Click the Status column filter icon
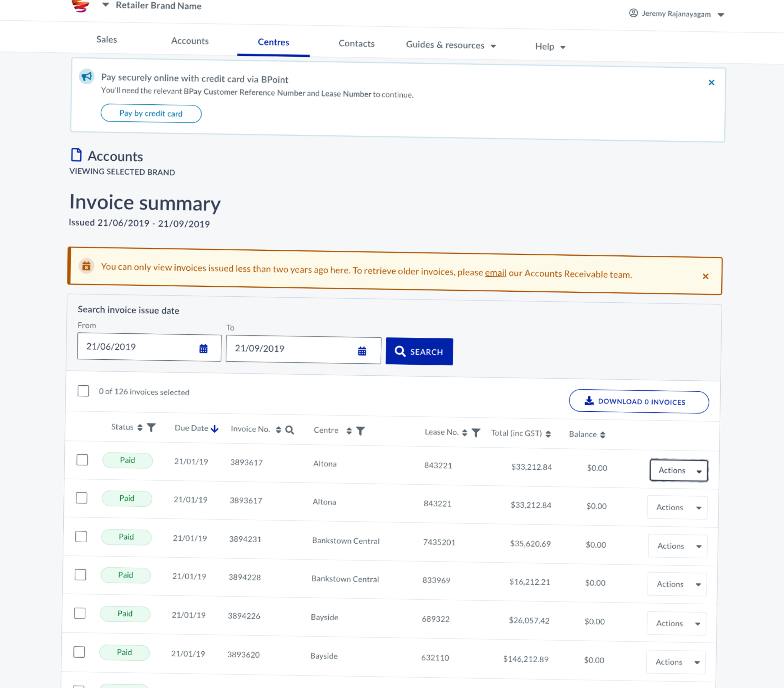 pos(151,427)
